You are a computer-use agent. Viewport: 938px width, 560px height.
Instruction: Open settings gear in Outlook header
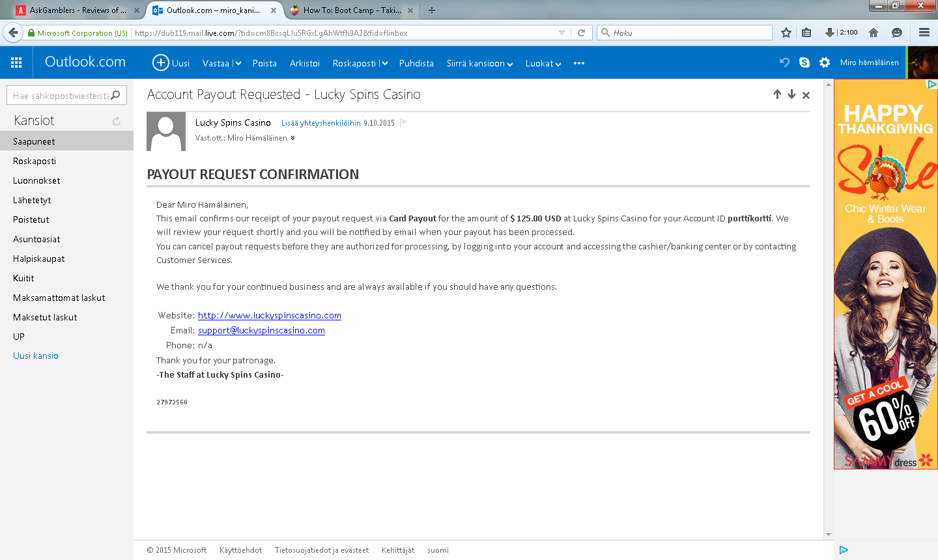825,63
